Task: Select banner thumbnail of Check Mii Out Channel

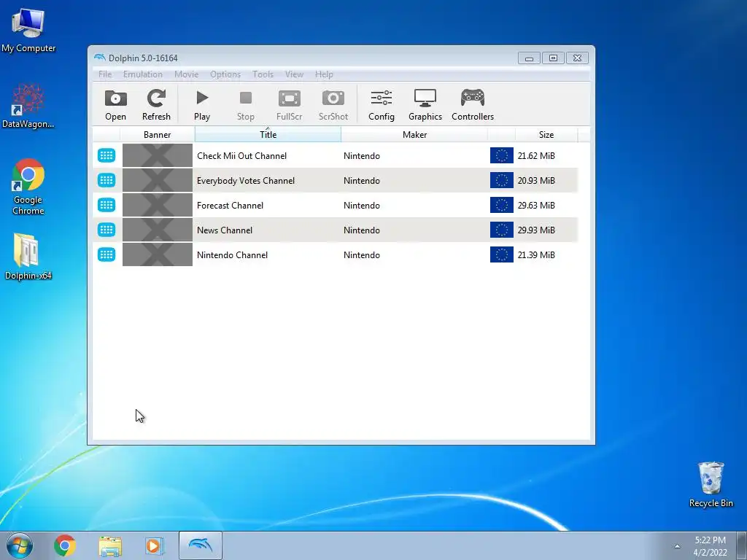Action: pyautogui.click(x=158, y=155)
